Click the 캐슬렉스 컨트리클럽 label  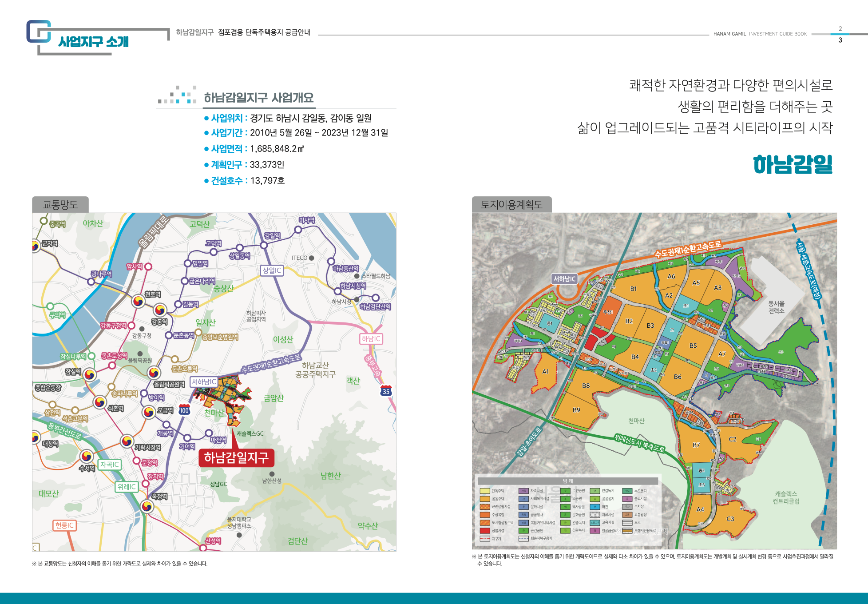786,497
